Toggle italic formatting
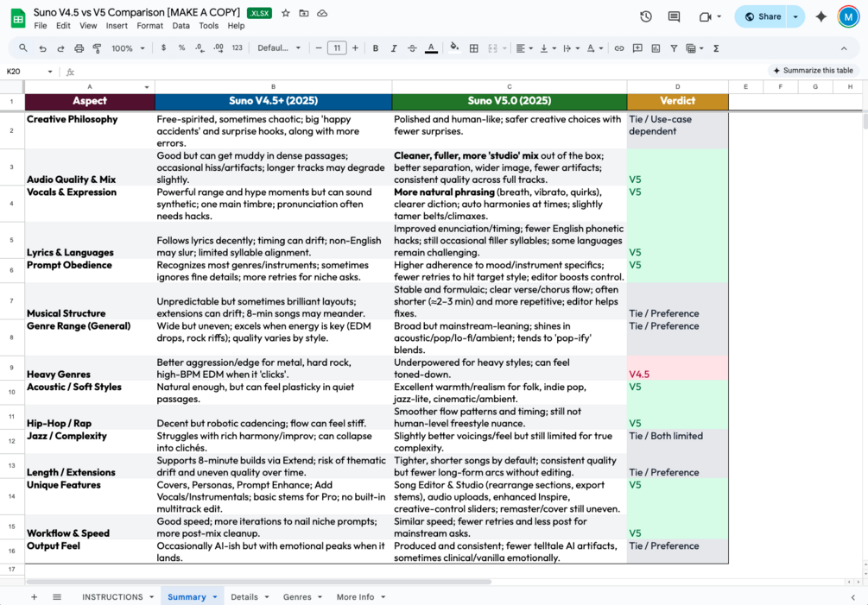Image resolution: width=868 pixels, height=605 pixels. click(x=394, y=48)
